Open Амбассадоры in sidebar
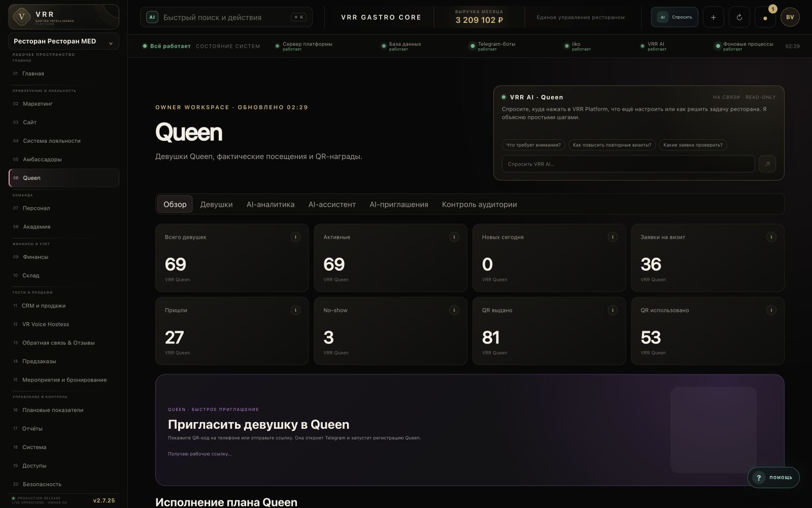The height and width of the screenshot is (508, 812). [x=64, y=160]
